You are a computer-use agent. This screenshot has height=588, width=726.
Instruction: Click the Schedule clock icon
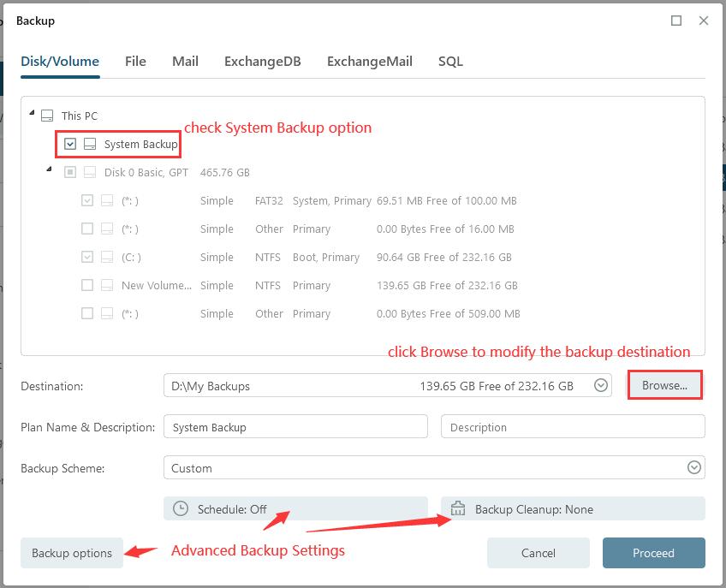coord(181,508)
